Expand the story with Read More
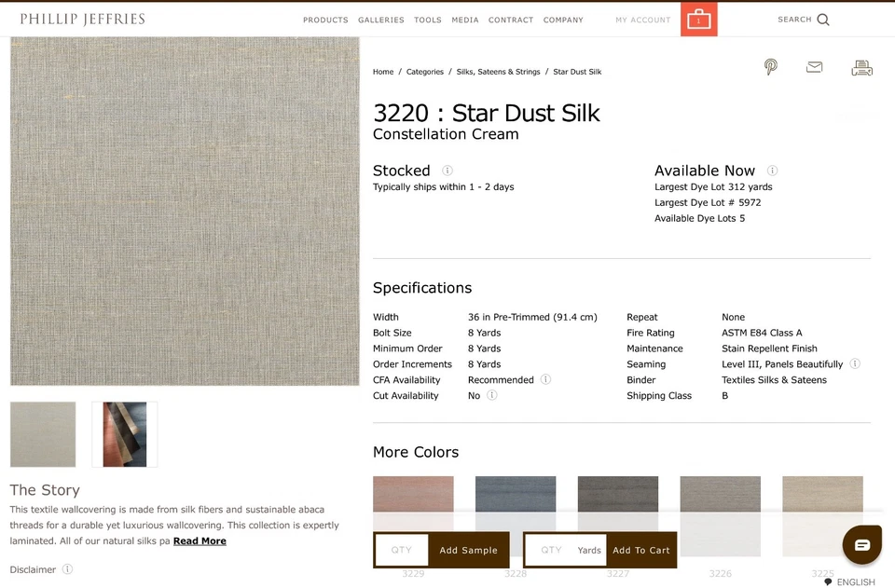 200,540
